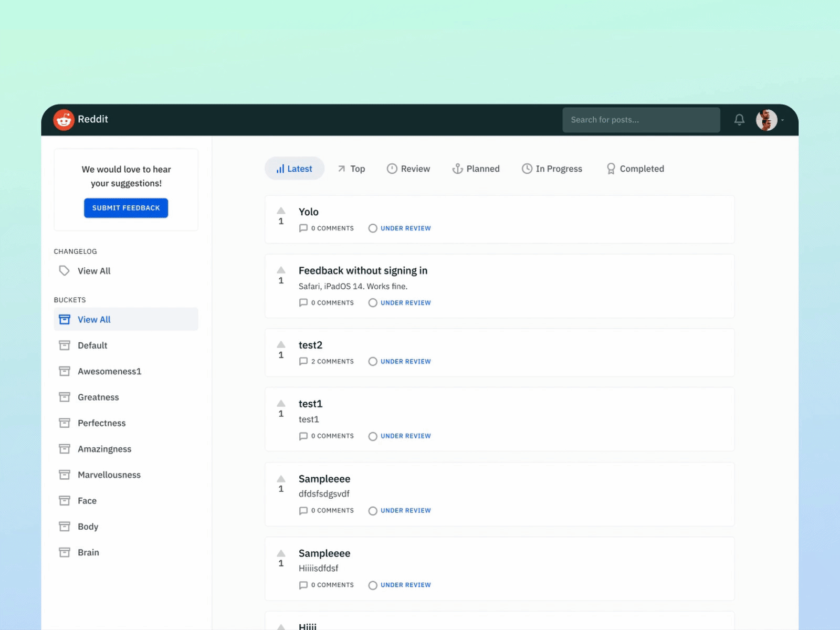Click Under Review status on test2 post
Image resolution: width=840 pixels, height=630 pixels.
[x=405, y=361]
